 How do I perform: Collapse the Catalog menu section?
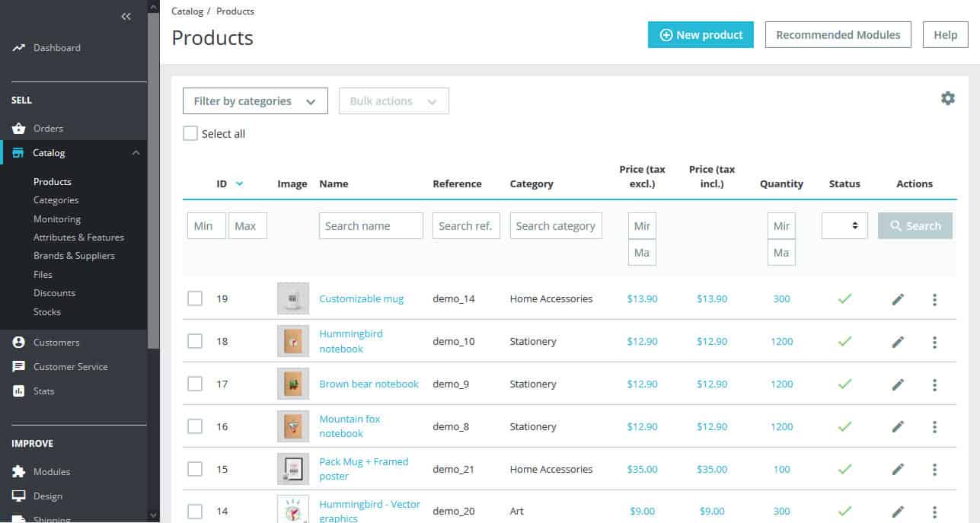click(x=136, y=153)
